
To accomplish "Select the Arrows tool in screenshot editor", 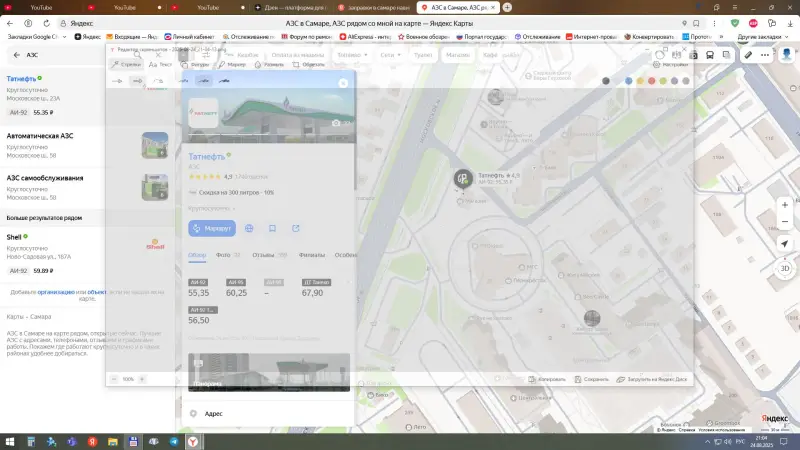I will [126, 65].
